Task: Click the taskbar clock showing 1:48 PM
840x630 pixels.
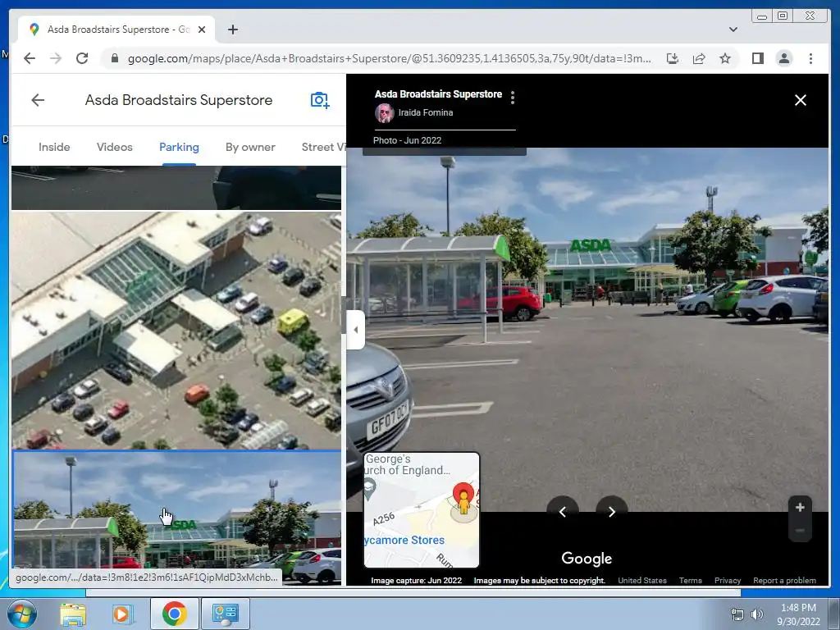Action: click(798, 614)
